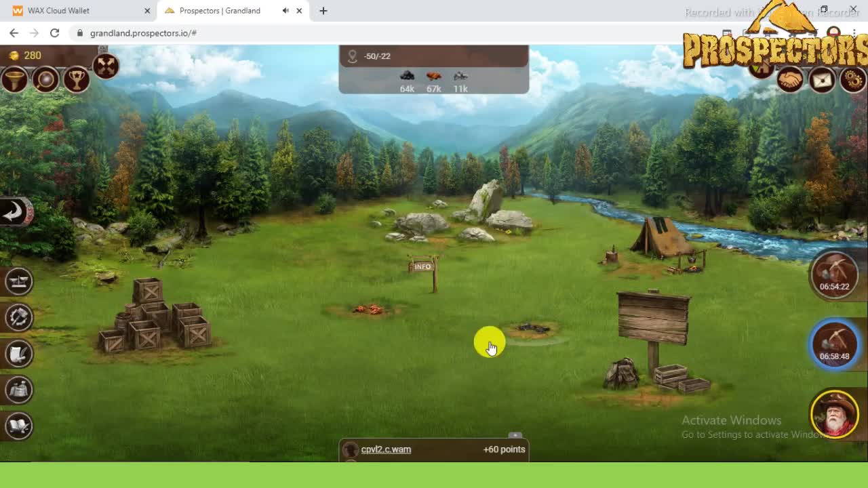Click the +60 points text
Screen dimensions: 868x488
(x=504, y=449)
